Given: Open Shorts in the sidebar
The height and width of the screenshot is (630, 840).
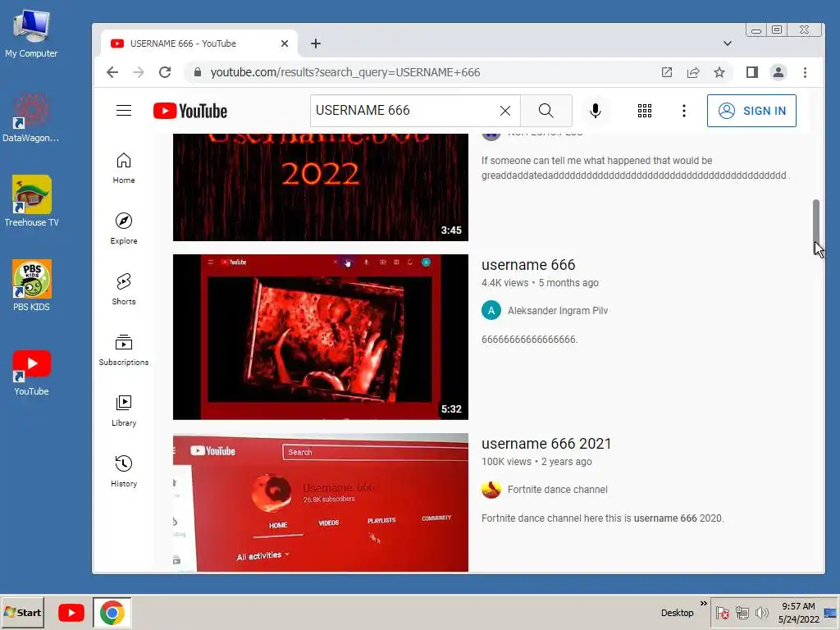Looking at the screenshot, I should [x=124, y=290].
